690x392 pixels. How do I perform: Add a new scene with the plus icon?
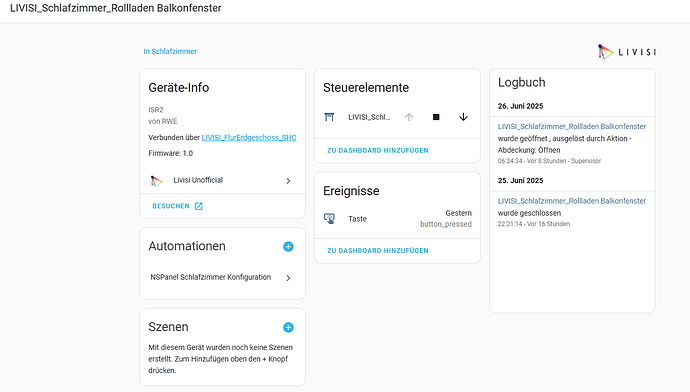tap(288, 327)
